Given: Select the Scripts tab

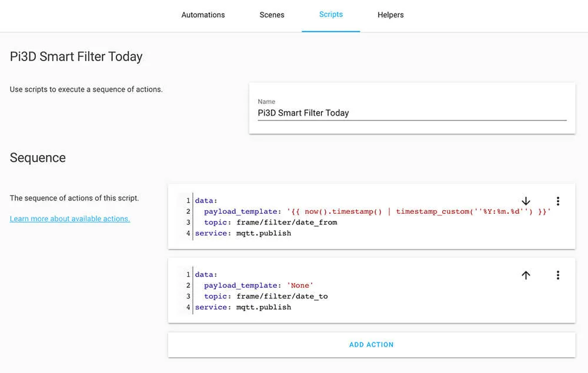Looking at the screenshot, I should pyautogui.click(x=330, y=15).
